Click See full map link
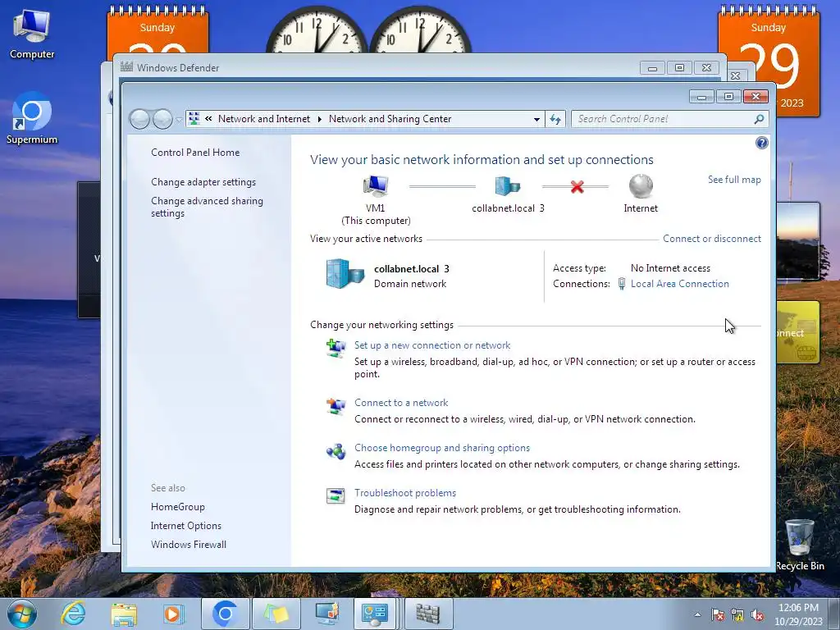The height and width of the screenshot is (630, 840). pos(734,180)
